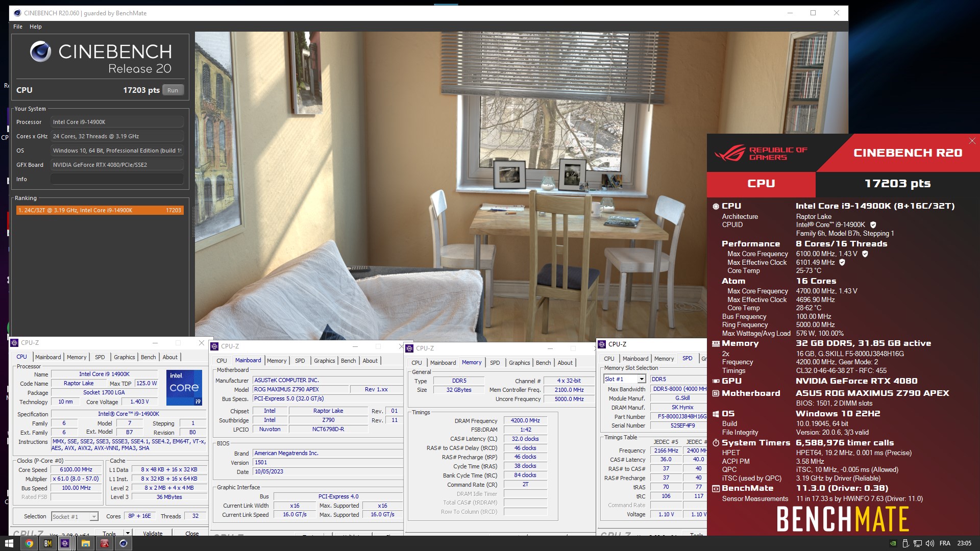This screenshot has height=551, width=980.
Task: Click the CPU chip icon in BenchMate panel
Action: pyautogui.click(x=716, y=207)
